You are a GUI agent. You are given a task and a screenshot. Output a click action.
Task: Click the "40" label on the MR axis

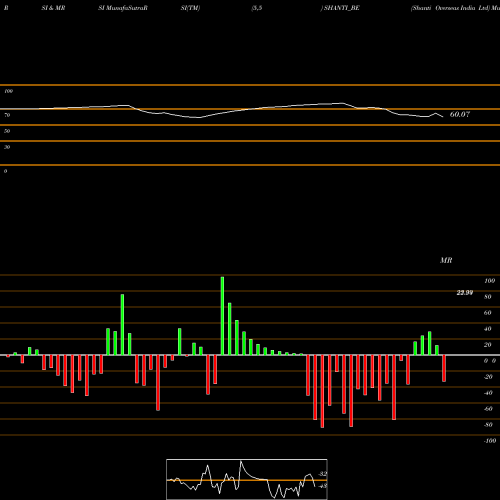pyautogui.click(x=488, y=329)
